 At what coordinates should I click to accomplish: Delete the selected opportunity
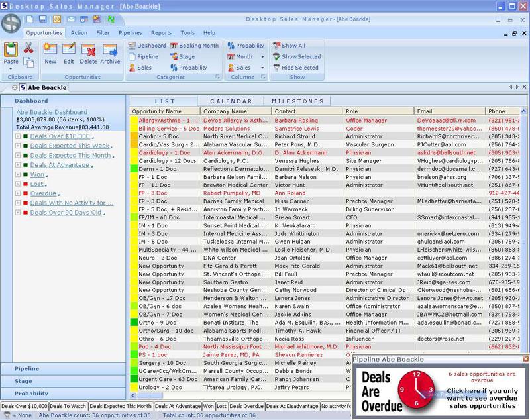pos(88,52)
